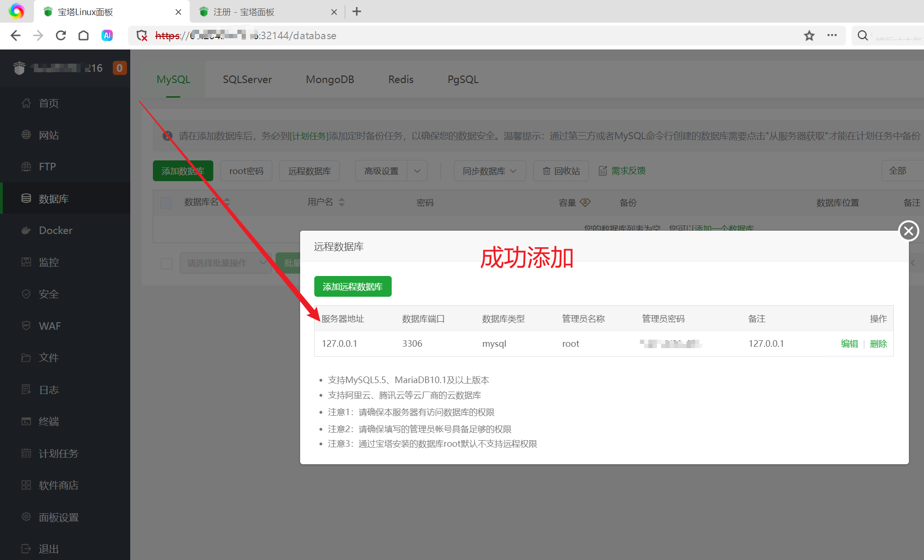Click the 127.0.0.1 cell in the 备注 column

[x=766, y=343]
